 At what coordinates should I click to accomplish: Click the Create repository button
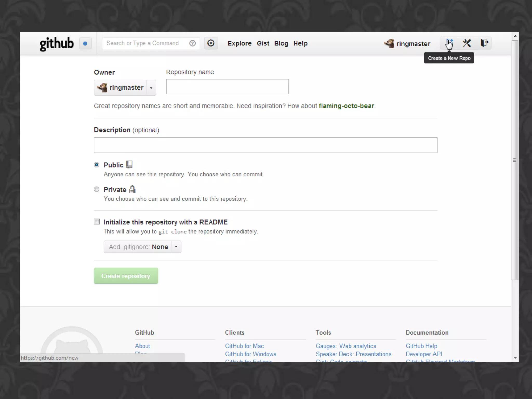coord(126,276)
